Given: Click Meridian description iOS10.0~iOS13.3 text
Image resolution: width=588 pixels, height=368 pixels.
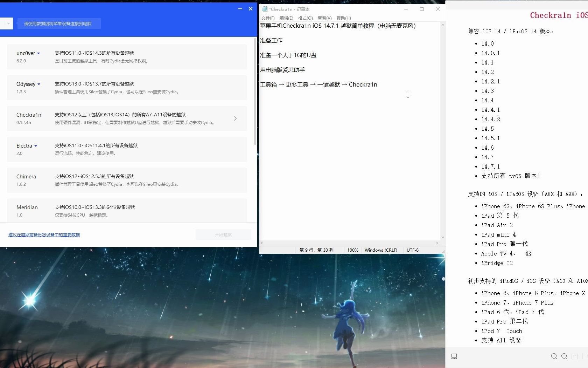Looking at the screenshot, I should [95, 207].
